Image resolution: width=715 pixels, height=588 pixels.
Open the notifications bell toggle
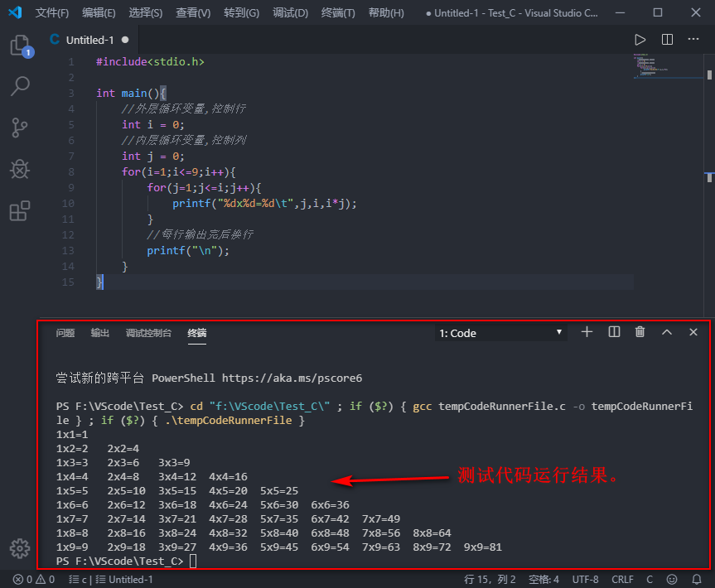pyautogui.click(x=697, y=579)
